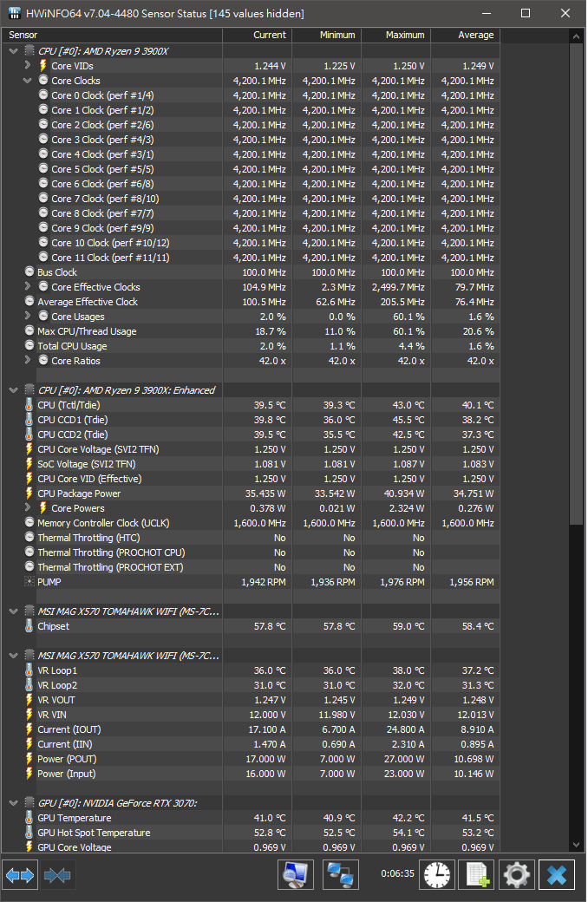The width and height of the screenshot is (588, 902).
Task: Open sensor settings gear icon
Action: pyautogui.click(x=517, y=875)
